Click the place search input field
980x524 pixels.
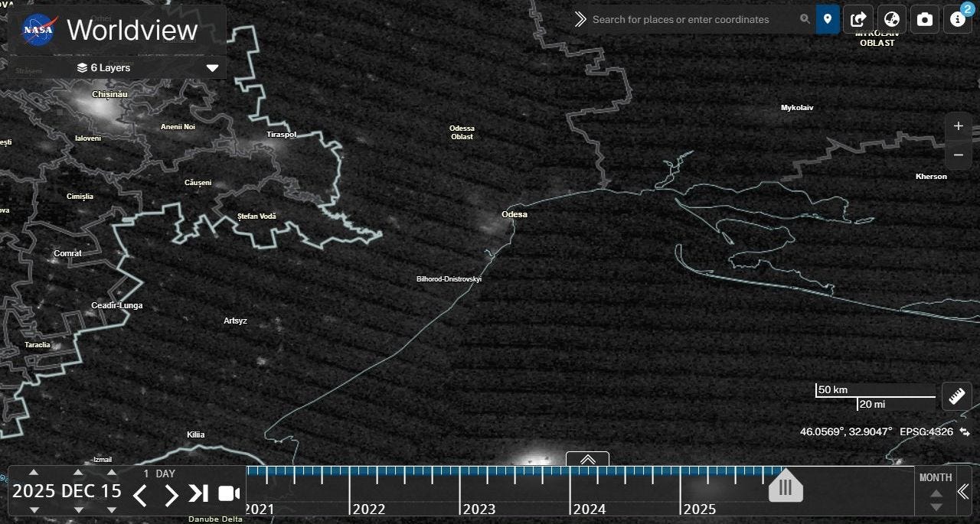coord(693,19)
